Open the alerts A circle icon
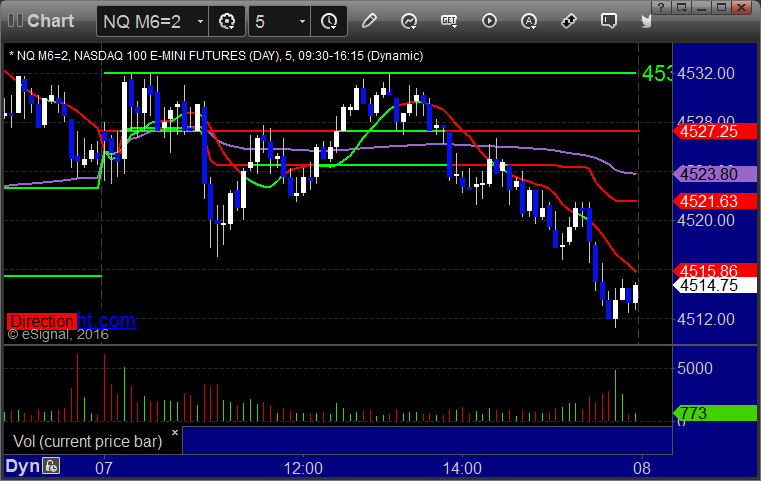The height and width of the screenshot is (481, 761). [529, 21]
